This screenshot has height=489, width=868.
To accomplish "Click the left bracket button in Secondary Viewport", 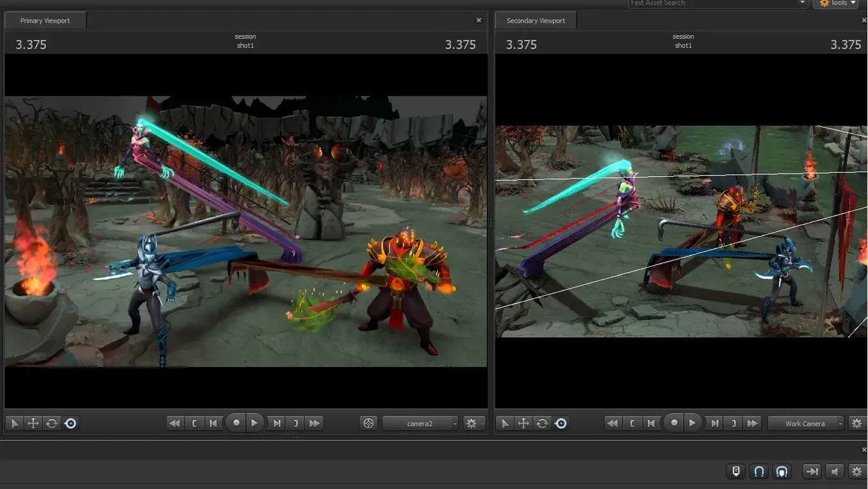I will click(632, 423).
